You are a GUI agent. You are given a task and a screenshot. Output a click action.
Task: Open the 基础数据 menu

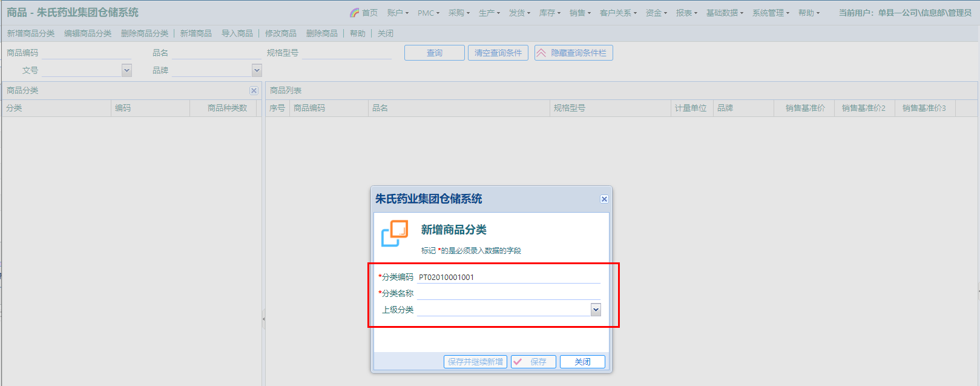pos(724,13)
